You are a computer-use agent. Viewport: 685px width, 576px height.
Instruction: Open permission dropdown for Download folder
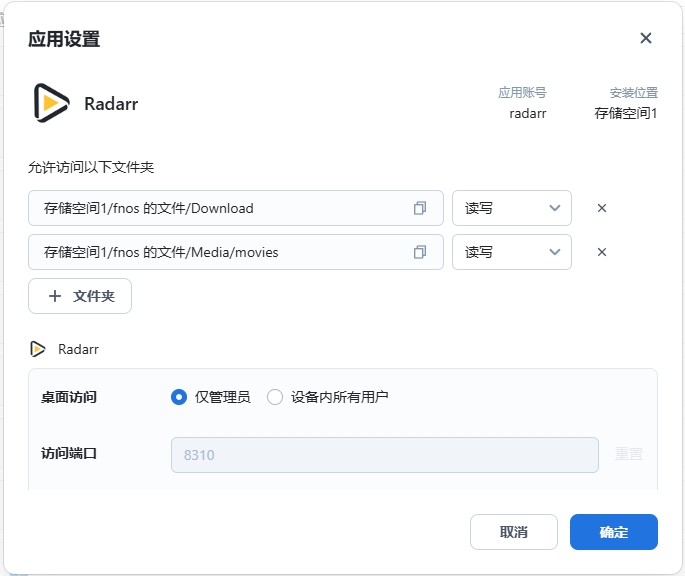[x=512, y=208]
